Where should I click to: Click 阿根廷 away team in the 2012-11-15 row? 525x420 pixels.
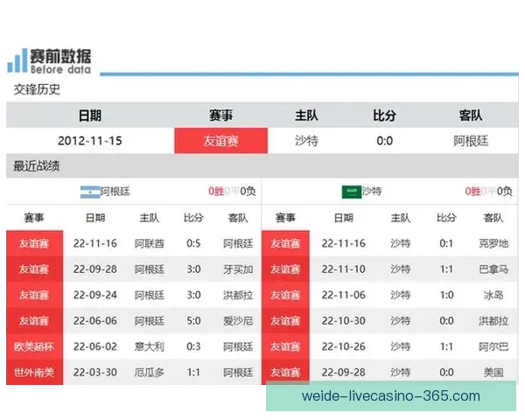pos(471,141)
